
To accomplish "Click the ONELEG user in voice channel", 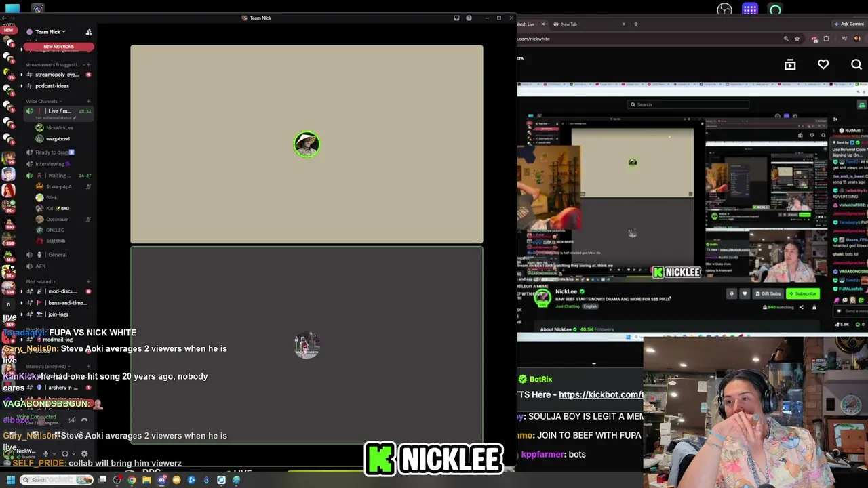I will [55, 230].
